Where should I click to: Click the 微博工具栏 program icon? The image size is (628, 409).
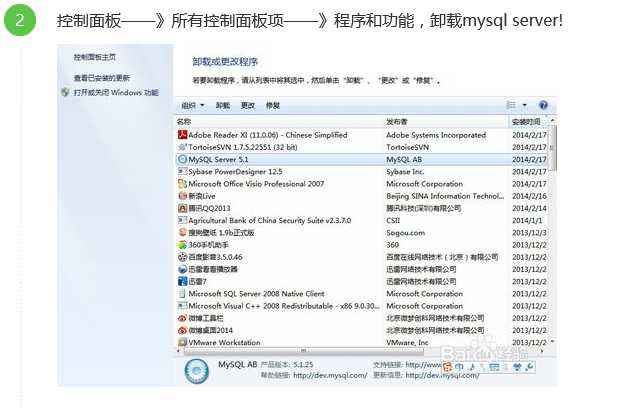(x=183, y=318)
